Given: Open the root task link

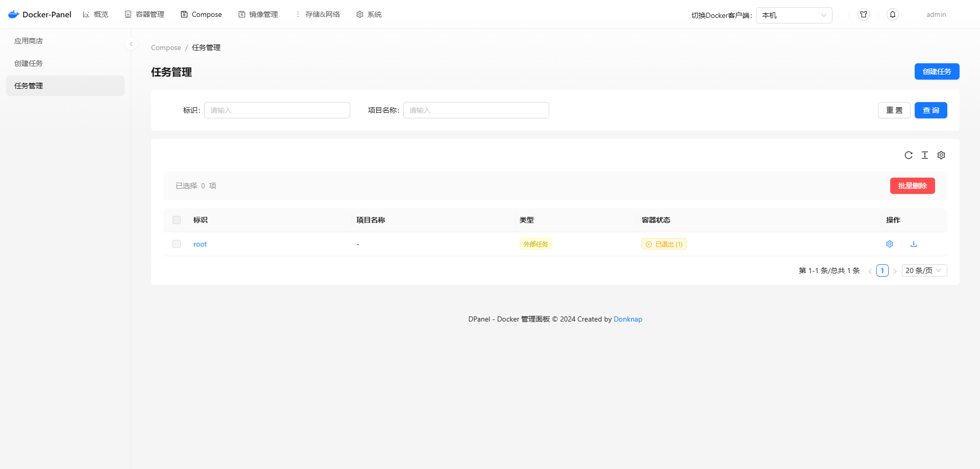Looking at the screenshot, I should 200,244.
